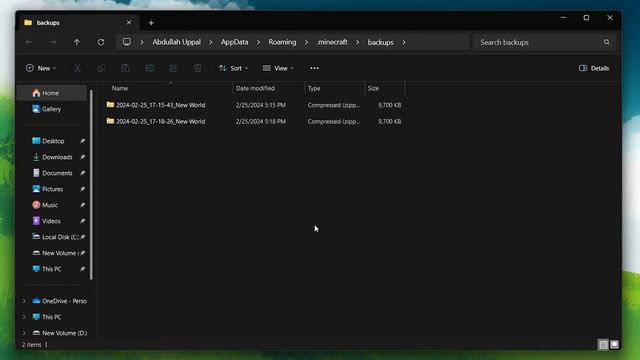The width and height of the screenshot is (640, 360).
Task: Click the 2/25/2024 5:18 PM date cell
Action: tap(260, 121)
